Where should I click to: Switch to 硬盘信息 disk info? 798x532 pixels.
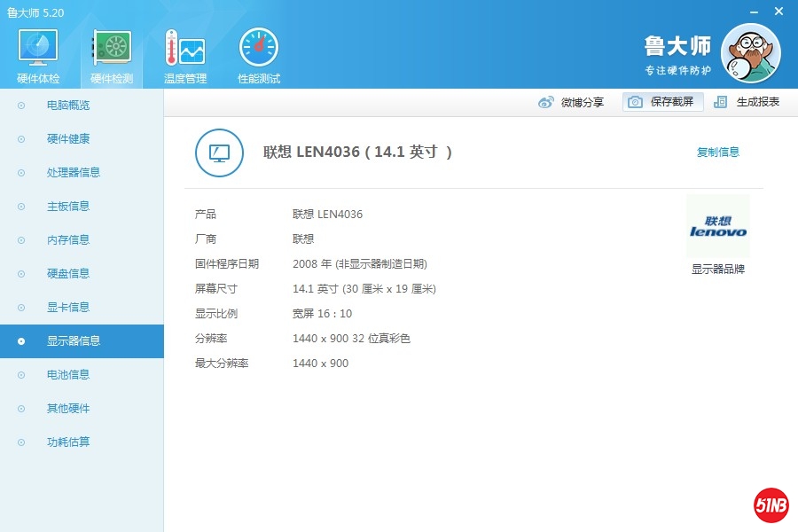point(68,274)
